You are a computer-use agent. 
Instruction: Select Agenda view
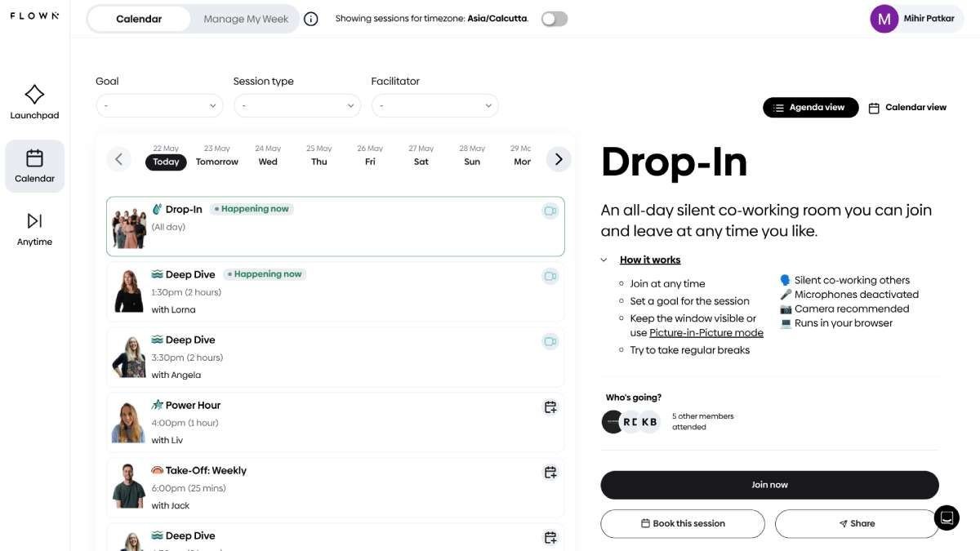tap(811, 107)
